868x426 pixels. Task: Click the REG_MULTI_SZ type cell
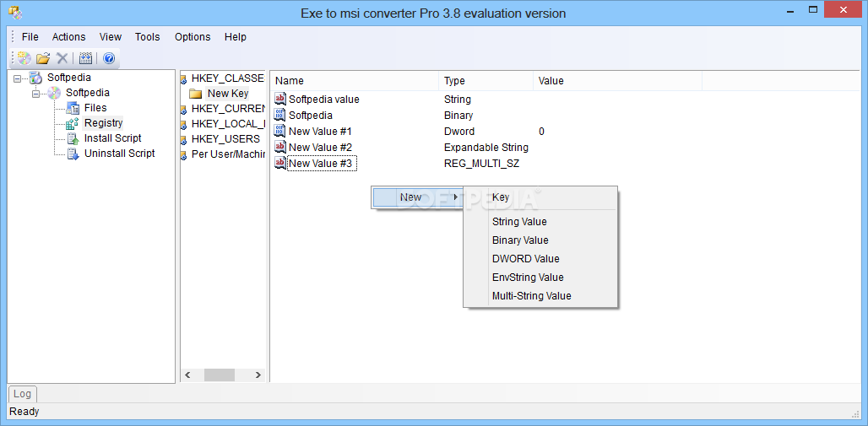coord(481,163)
